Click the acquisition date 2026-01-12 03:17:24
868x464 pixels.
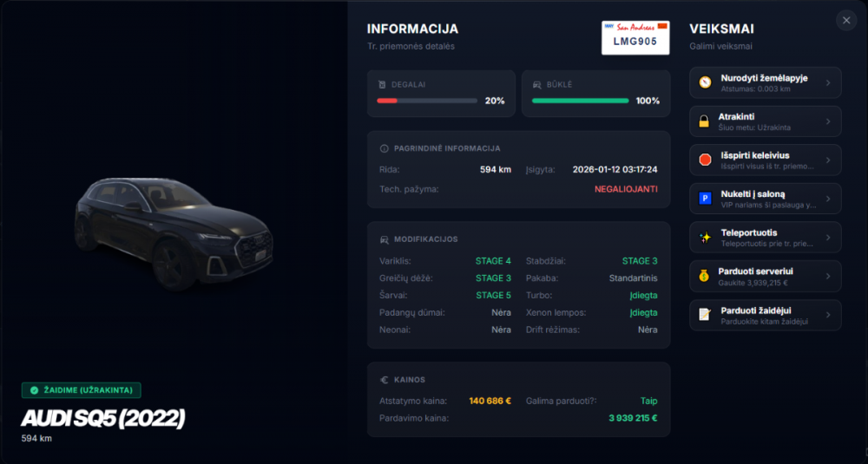pos(615,169)
